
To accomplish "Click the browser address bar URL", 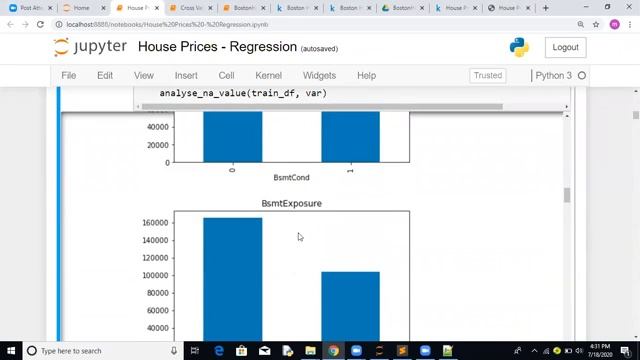I will (x=167, y=24).
